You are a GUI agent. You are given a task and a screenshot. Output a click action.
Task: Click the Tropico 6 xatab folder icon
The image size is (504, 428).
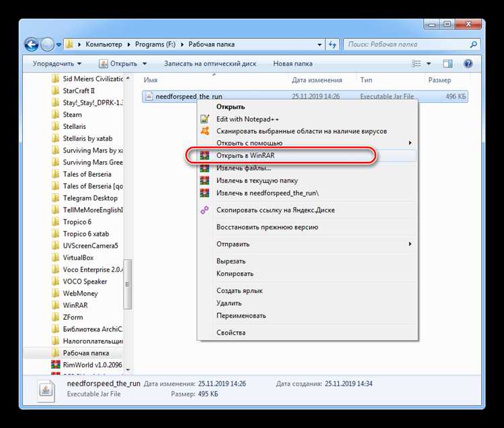pyautogui.click(x=56, y=234)
